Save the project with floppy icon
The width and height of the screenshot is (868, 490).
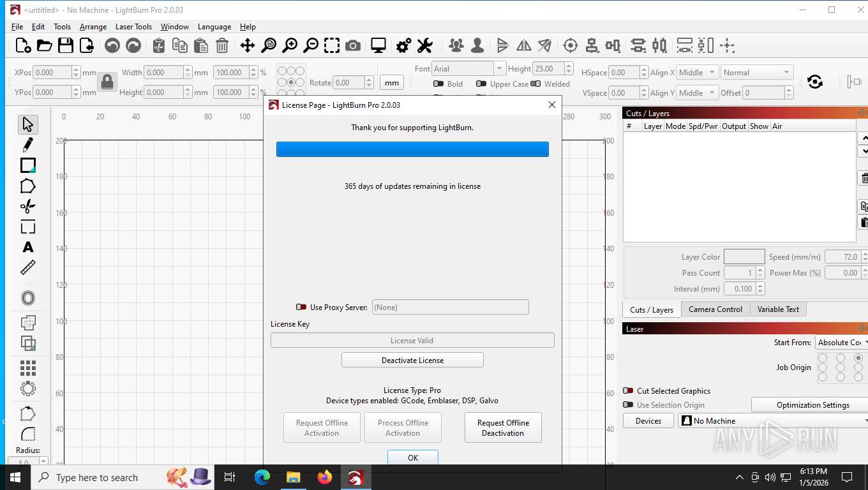tap(65, 45)
